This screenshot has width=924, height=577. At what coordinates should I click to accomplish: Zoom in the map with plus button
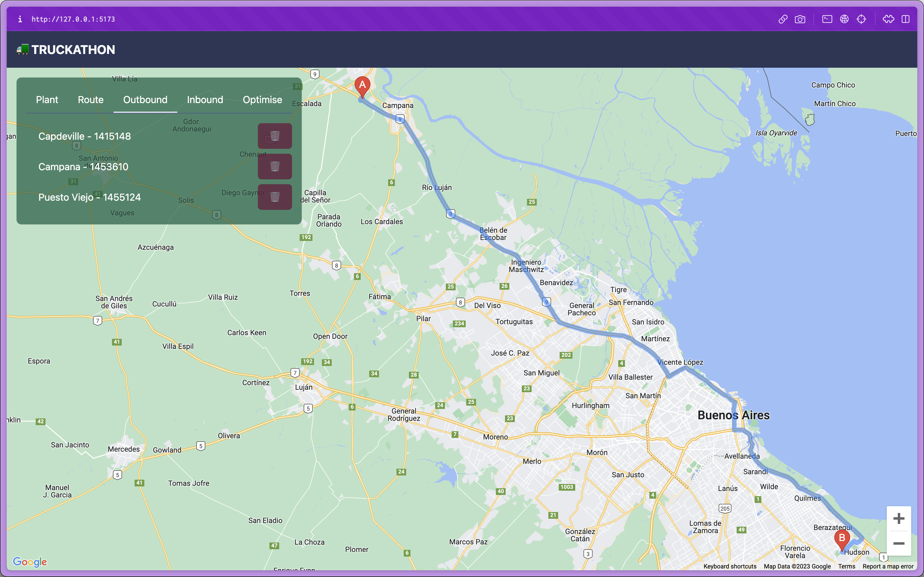(899, 519)
